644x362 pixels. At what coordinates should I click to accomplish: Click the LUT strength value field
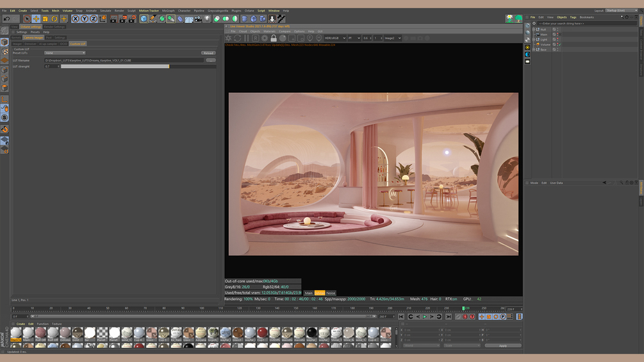coord(52,67)
